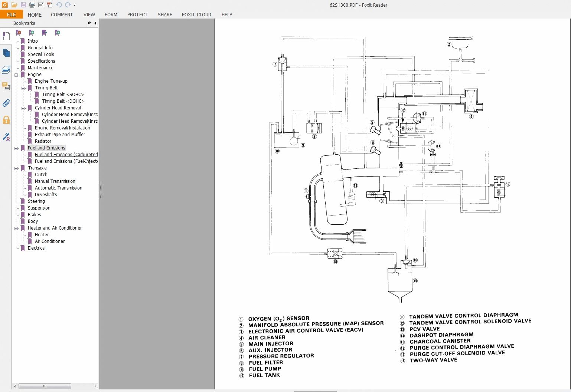Click the Print icon in quick access toolbar
571x392 pixels.
coord(32,5)
